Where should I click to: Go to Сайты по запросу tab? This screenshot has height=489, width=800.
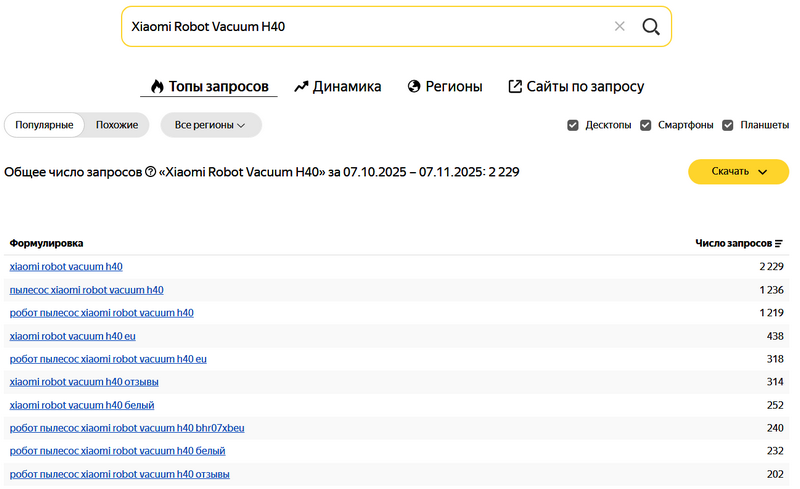point(576,87)
